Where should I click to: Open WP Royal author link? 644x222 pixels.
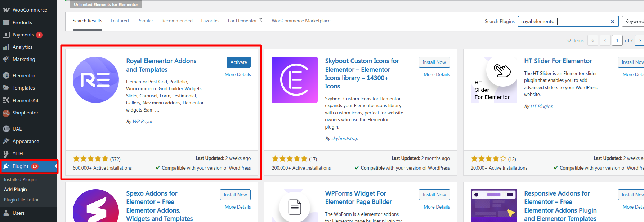(142, 122)
